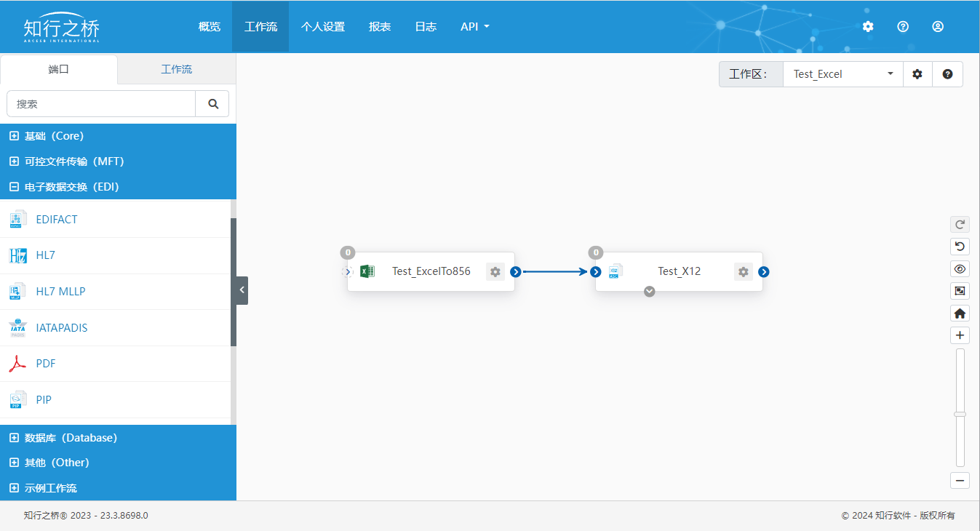This screenshot has width=980, height=531.
Task: Open the help icon in top navigation
Action: [903, 26]
